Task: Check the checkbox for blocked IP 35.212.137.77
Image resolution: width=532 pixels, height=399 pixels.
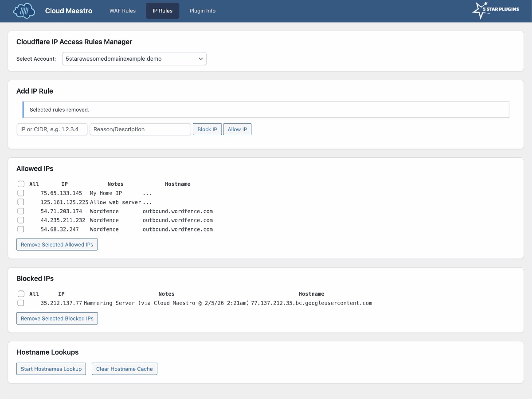Action: pyautogui.click(x=21, y=303)
